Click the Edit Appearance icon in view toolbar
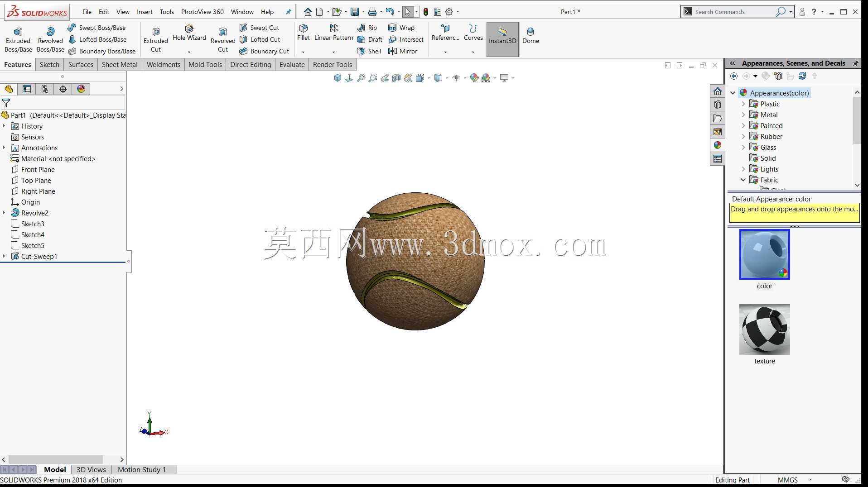Screen dimensions: 868x487 [x=474, y=78]
